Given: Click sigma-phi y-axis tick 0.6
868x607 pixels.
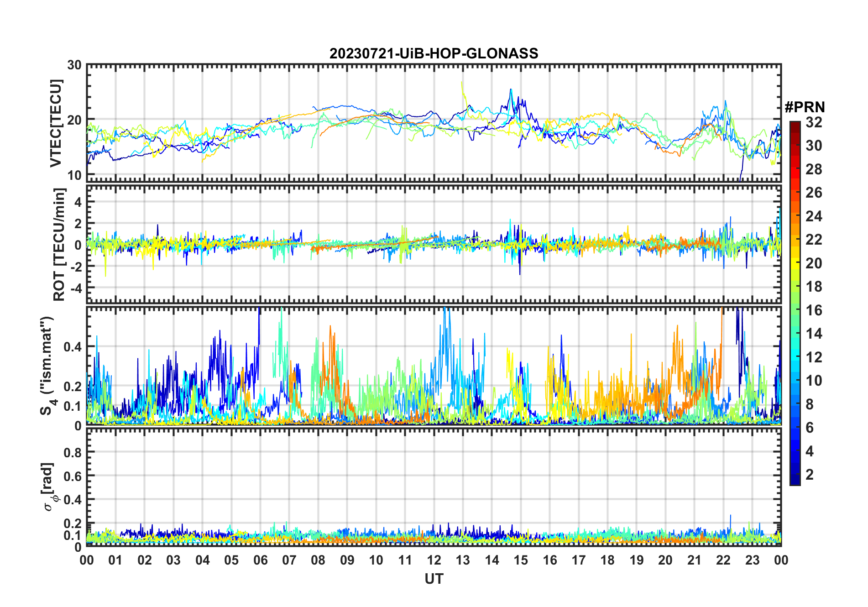Looking at the screenshot, I should (73, 476).
